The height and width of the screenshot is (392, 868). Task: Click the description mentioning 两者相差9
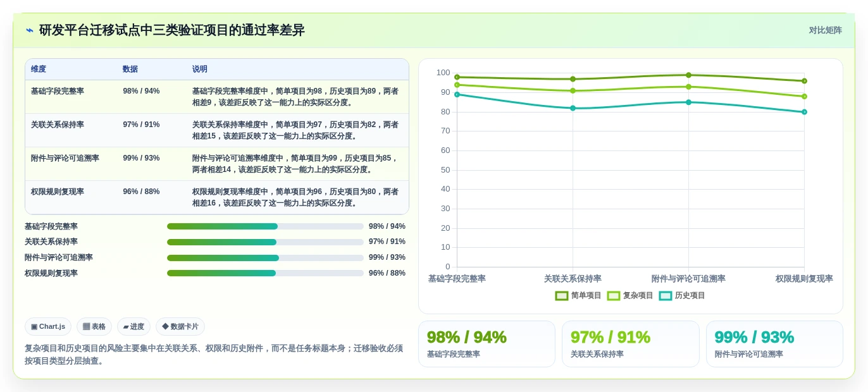pos(295,97)
